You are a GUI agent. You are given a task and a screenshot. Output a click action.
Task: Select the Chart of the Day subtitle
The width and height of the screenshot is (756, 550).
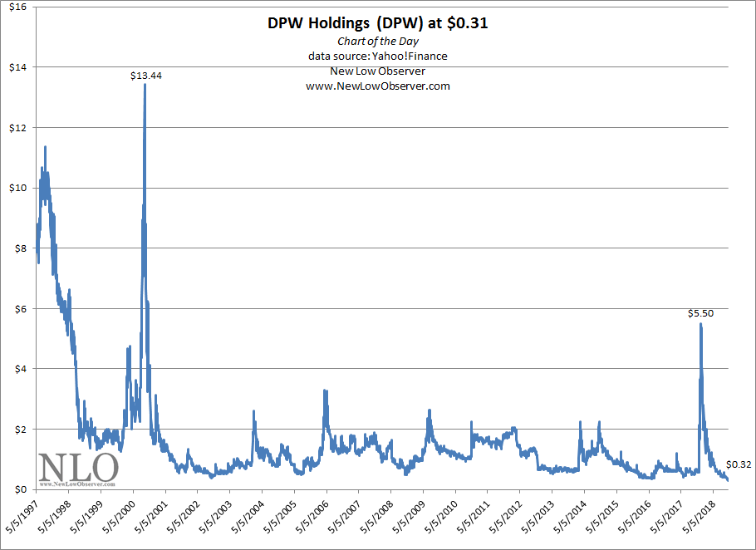pyautogui.click(x=378, y=40)
